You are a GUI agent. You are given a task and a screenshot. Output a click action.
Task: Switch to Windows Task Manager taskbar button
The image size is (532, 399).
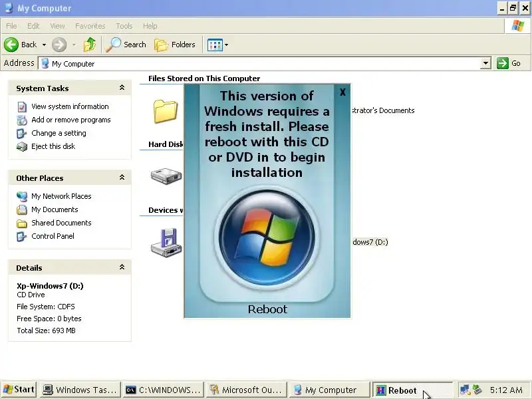click(80, 390)
